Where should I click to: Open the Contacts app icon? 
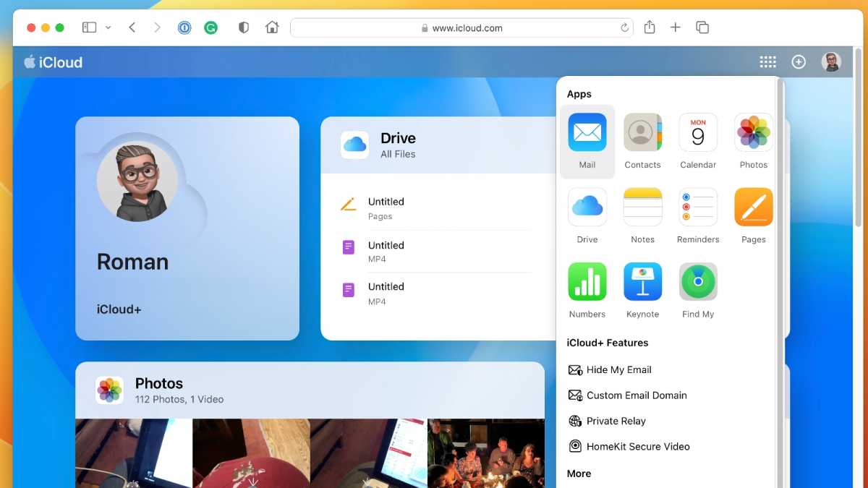coord(642,132)
